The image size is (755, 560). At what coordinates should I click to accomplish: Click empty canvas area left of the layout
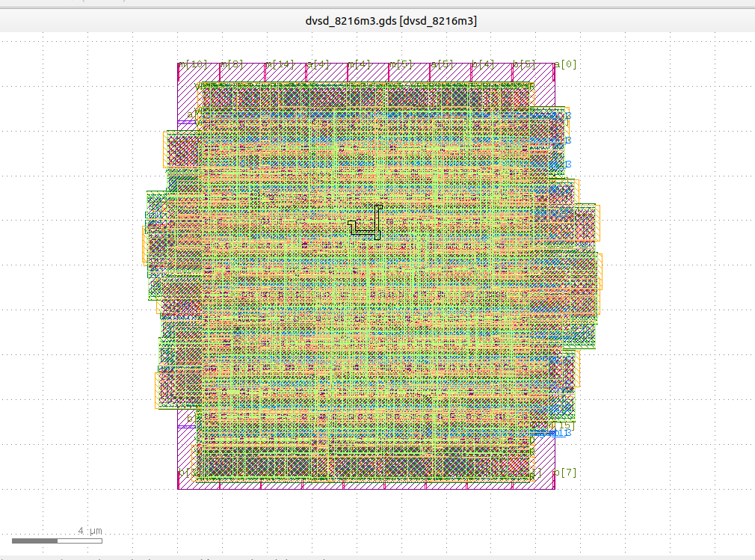pos(75,299)
